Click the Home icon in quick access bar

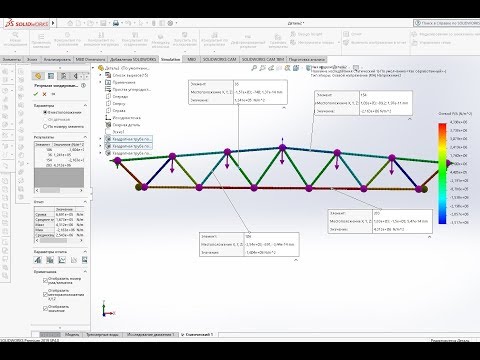[x=70, y=23]
